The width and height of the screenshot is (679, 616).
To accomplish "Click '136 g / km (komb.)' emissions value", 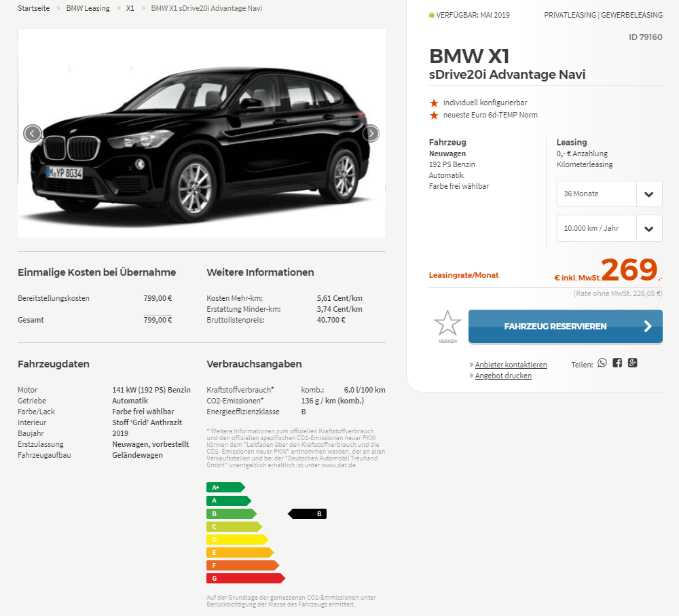I will pyautogui.click(x=333, y=401).
